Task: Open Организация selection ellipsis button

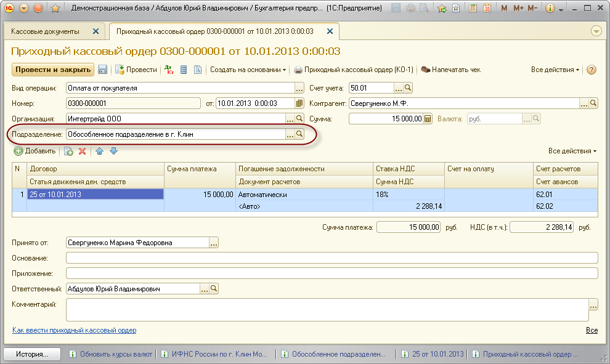Action: click(x=290, y=119)
